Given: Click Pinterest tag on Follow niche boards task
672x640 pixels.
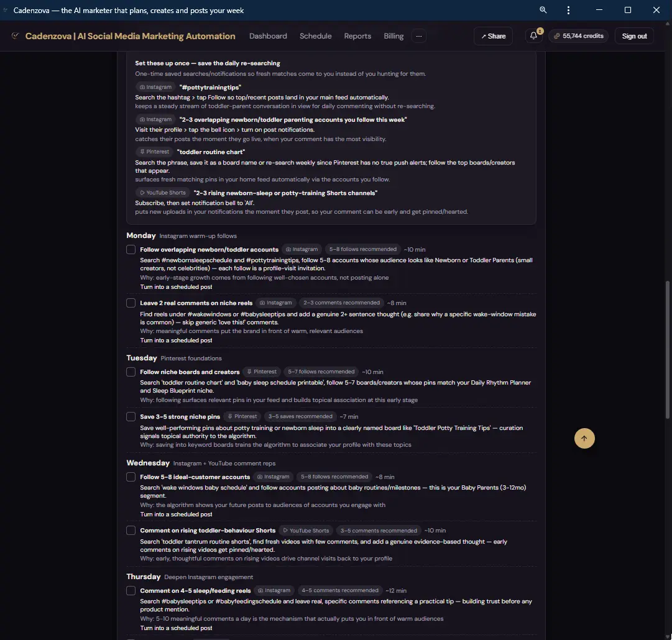Looking at the screenshot, I should click(x=262, y=372).
